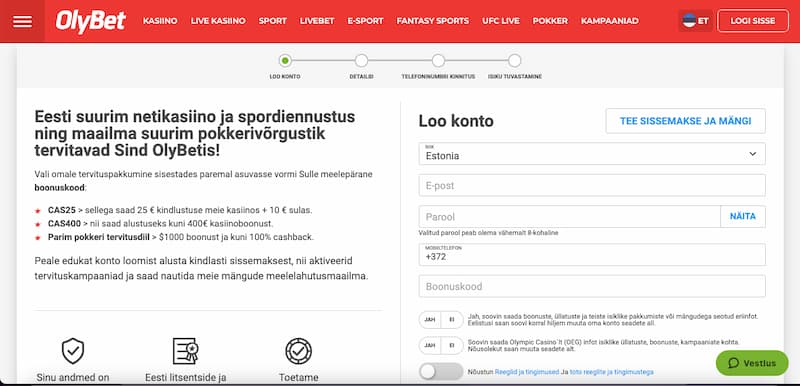800x386 pixels.
Task: Open toto reeglite ja tingimustega link
Action: [x=611, y=372]
